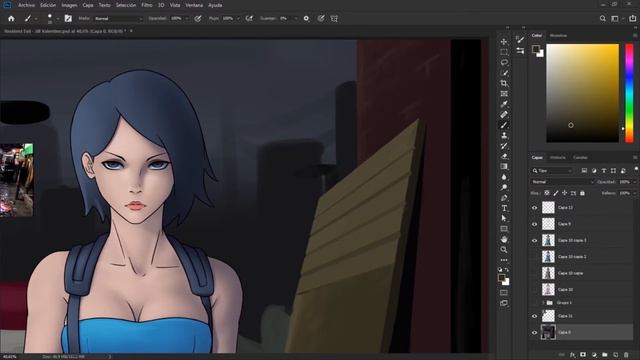Hide the Capa 10 copia 3 layer
This screenshot has height=360, width=640.
[x=535, y=240]
